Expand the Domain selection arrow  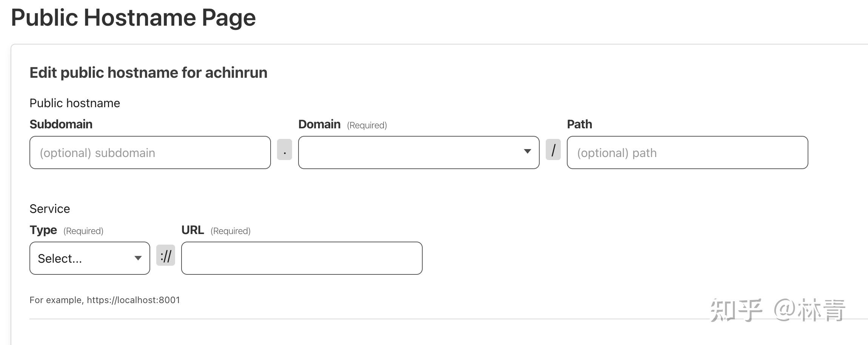coord(527,152)
